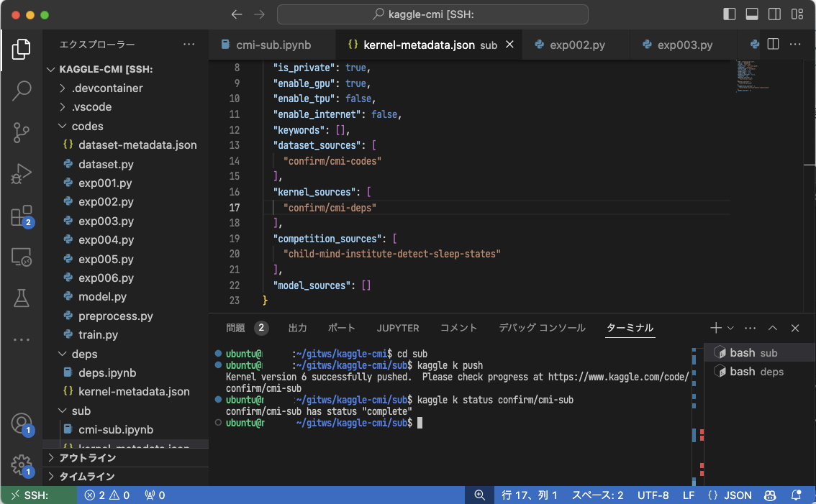
Task: Open Run and Debug view
Action: (x=22, y=174)
